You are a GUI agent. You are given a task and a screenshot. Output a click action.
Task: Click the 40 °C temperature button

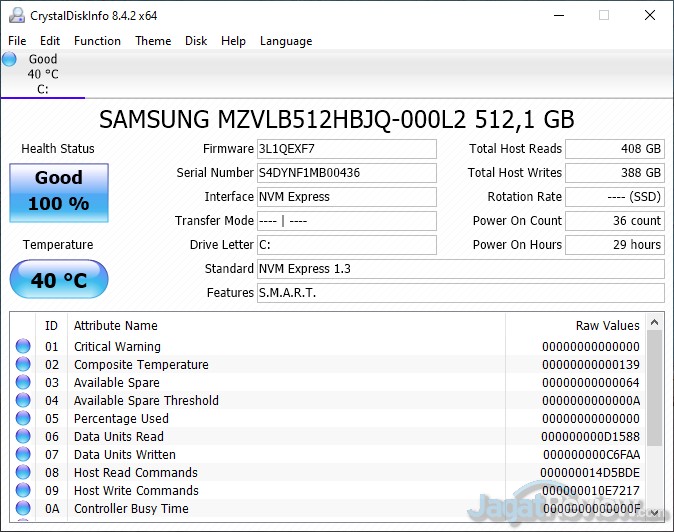59,280
